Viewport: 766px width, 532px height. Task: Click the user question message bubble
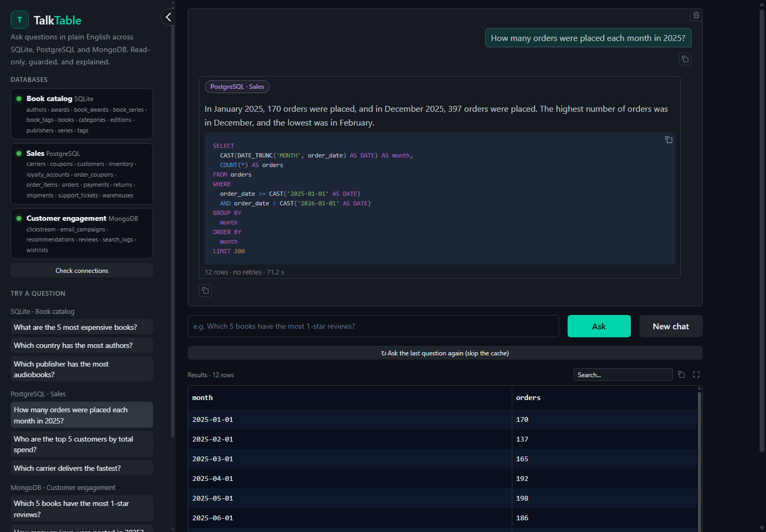point(588,38)
